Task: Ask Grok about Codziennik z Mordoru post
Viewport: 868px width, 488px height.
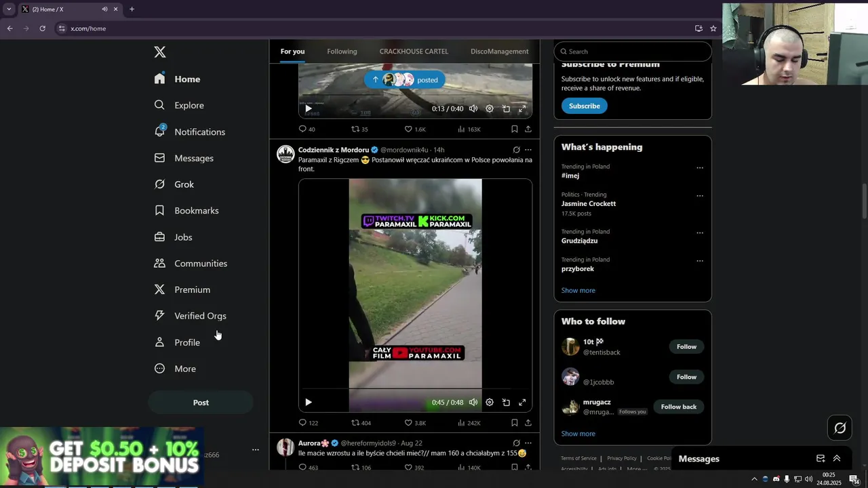Action: 516,150
